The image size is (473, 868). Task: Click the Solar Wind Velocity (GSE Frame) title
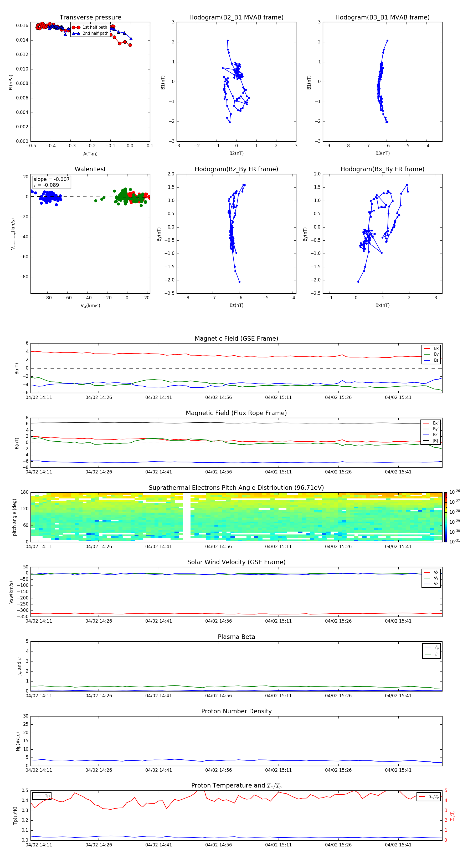(x=236, y=562)
